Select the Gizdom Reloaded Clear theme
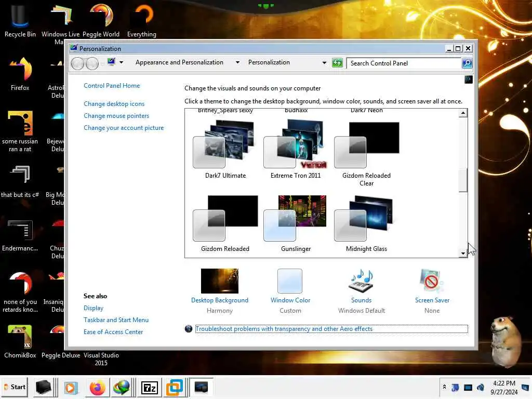 [366, 154]
